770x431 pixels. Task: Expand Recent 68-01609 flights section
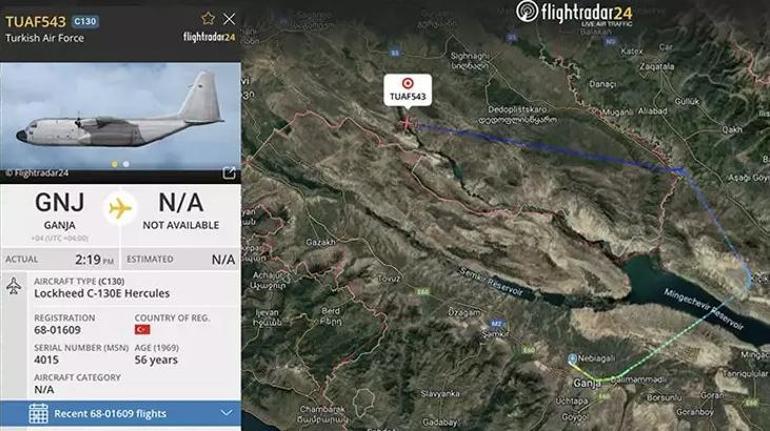coord(120,413)
